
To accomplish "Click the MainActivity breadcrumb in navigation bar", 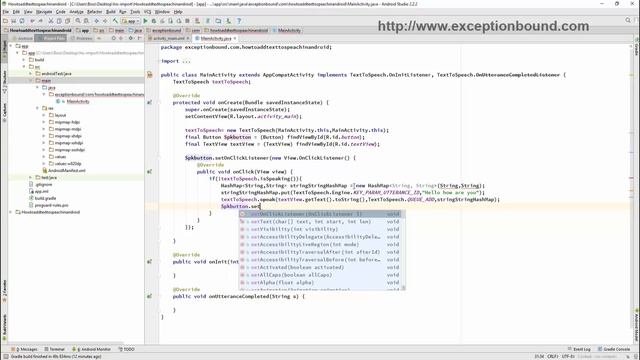I will pyautogui.click(x=288, y=30).
